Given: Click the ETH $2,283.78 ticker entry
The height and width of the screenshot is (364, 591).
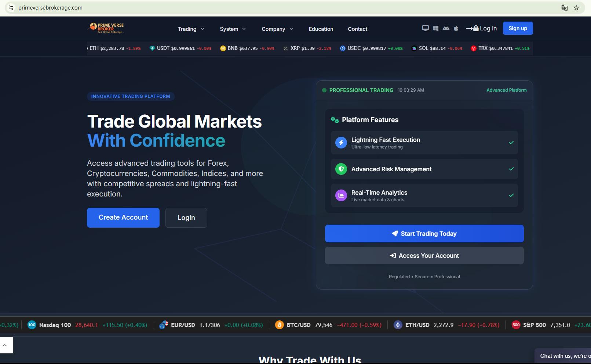Looking at the screenshot, I should pyautogui.click(x=114, y=48).
